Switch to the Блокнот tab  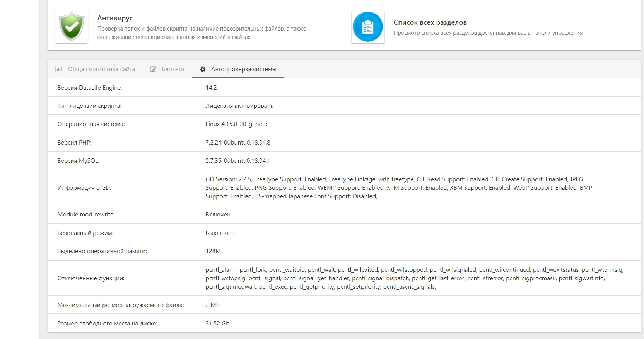click(x=173, y=69)
